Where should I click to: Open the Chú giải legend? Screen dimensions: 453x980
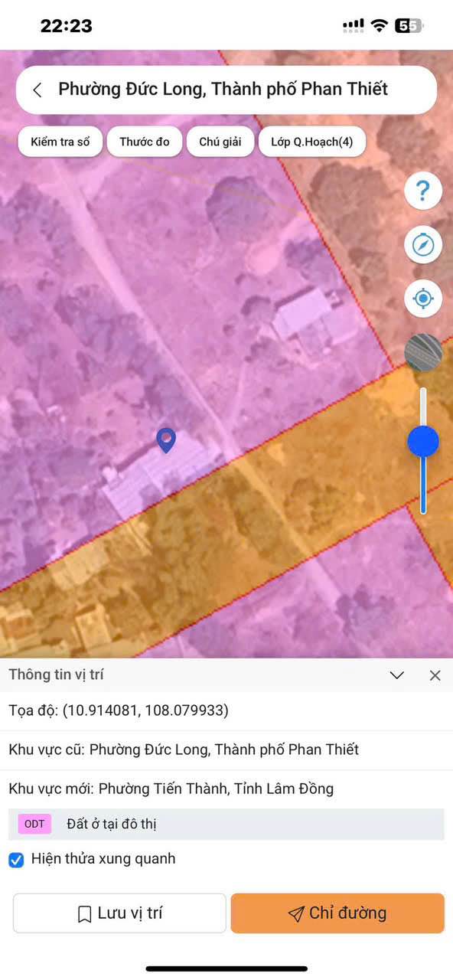[x=220, y=142]
